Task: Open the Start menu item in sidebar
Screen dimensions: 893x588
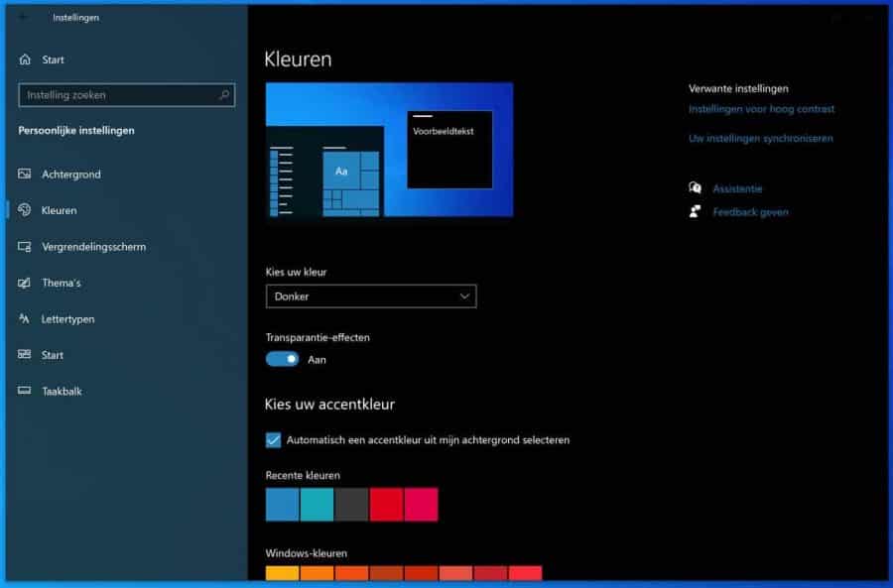Action: click(24, 59)
